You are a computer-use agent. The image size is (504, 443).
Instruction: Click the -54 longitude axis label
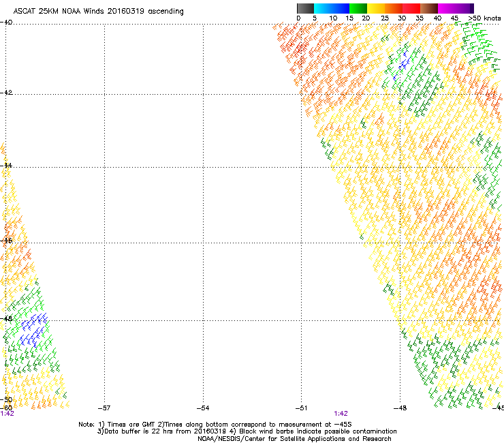[203, 408]
